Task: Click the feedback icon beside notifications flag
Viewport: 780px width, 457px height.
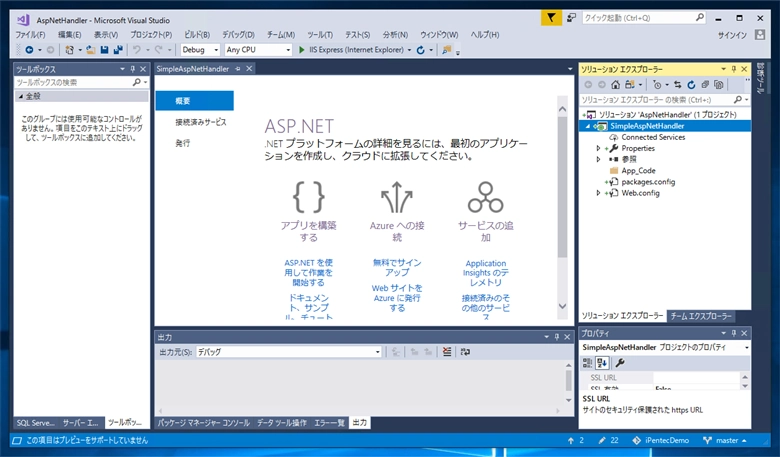Action: [571, 18]
